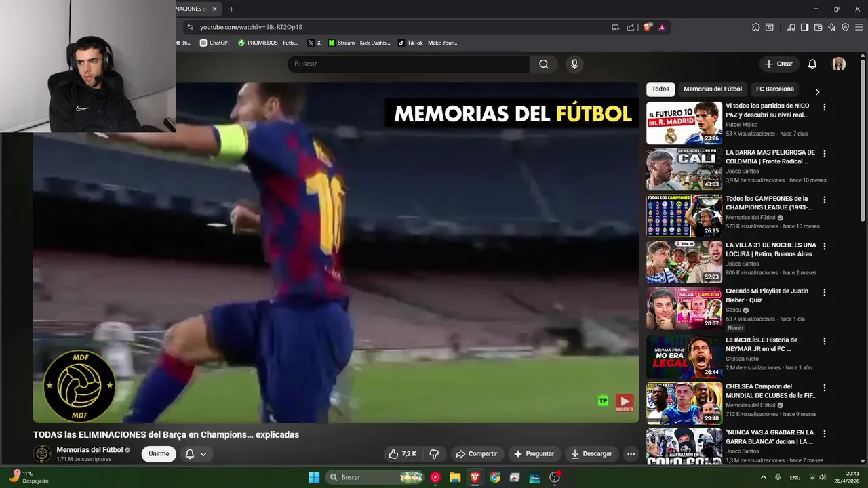Like the video with thumbs up
Screen dimensions: 868x488
click(x=401, y=454)
